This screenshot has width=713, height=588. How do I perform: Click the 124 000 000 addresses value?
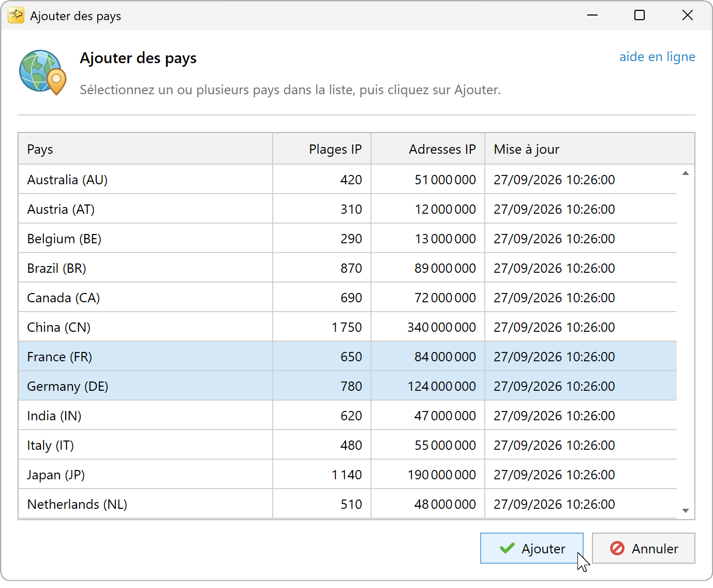(441, 386)
